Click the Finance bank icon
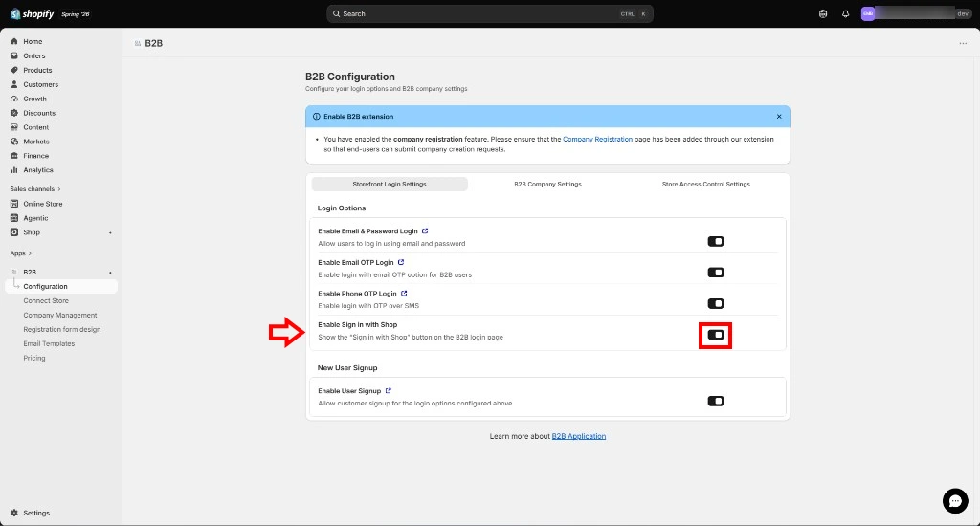The height and width of the screenshot is (526, 980). pyautogui.click(x=14, y=156)
